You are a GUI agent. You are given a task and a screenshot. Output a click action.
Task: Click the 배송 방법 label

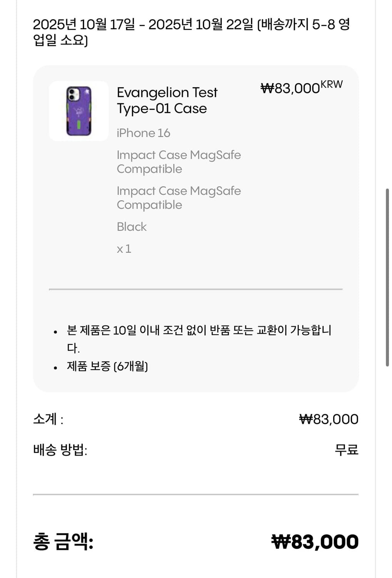(x=60, y=450)
